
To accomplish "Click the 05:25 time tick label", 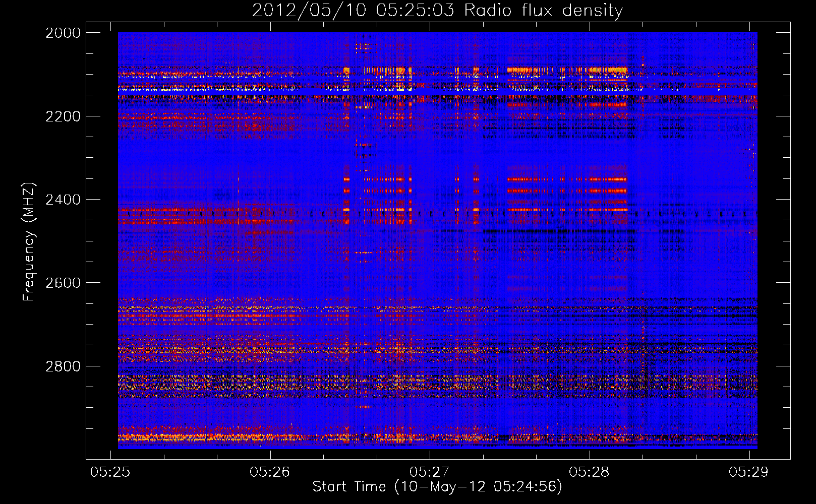I will coord(110,472).
